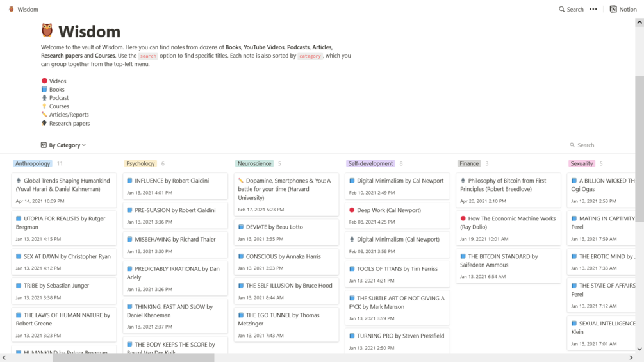Screen dimensions: 644x362
Task: Click the horizontal scrollbar thumb at bottom
Action: pyautogui.click(x=133, y=358)
